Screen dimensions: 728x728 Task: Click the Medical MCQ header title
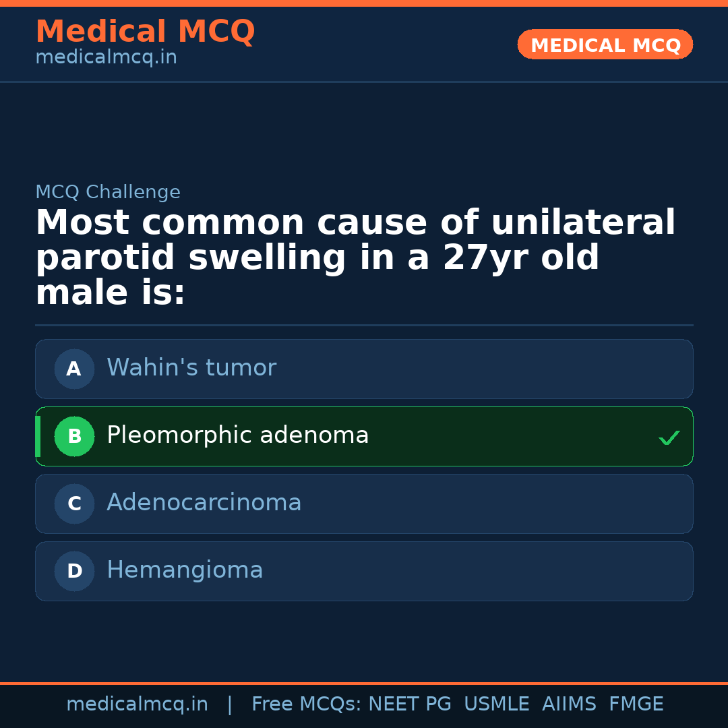pos(145,32)
